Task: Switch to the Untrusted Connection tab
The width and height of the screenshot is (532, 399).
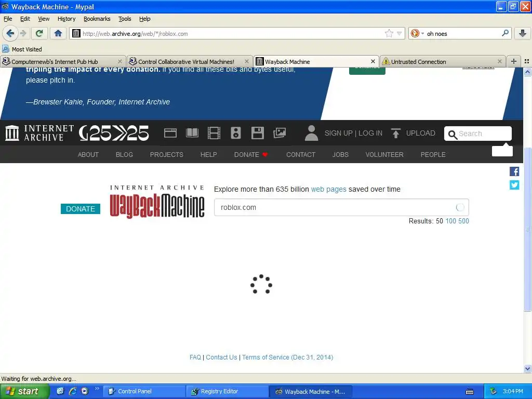Action: 443,61
